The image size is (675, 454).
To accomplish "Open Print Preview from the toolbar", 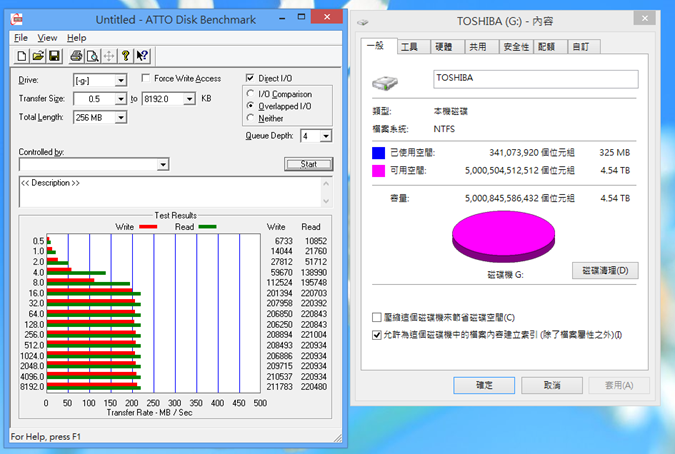I will (92, 55).
